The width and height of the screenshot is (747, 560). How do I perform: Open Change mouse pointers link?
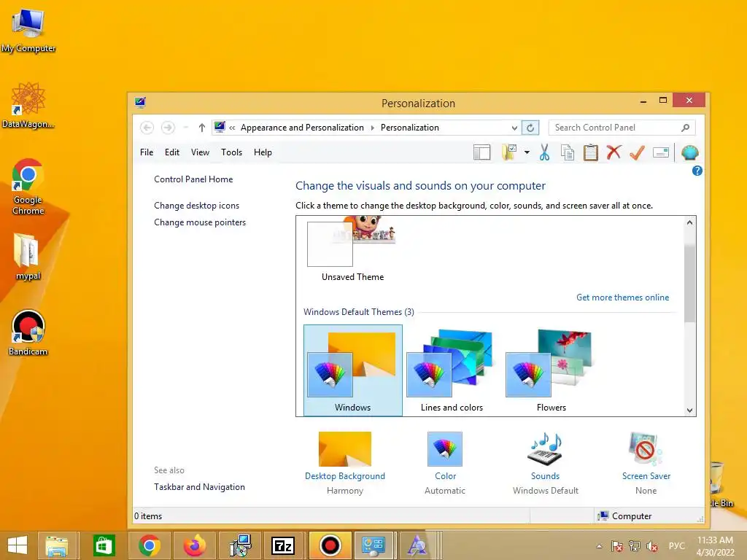(200, 222)
